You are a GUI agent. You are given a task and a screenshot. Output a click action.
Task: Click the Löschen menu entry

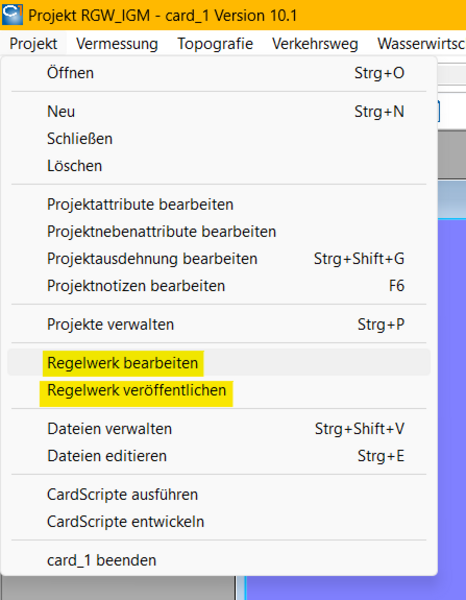coord(219,166)
